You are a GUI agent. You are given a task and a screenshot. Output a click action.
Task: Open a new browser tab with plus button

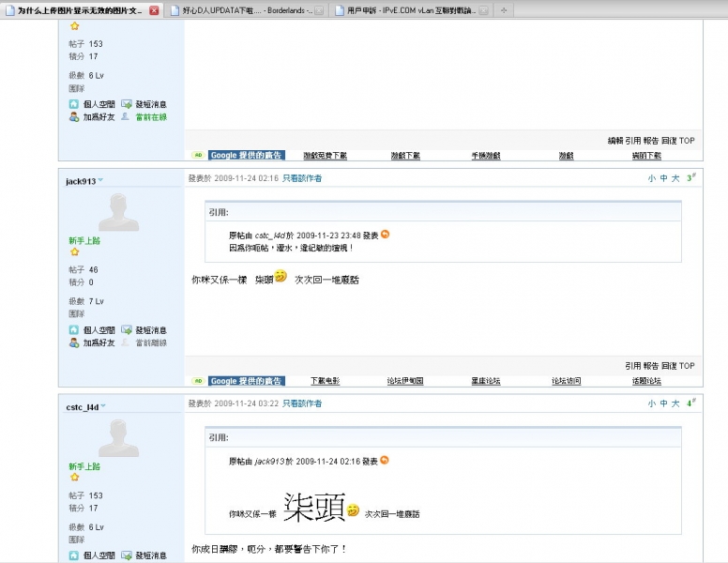coord(505,10)
